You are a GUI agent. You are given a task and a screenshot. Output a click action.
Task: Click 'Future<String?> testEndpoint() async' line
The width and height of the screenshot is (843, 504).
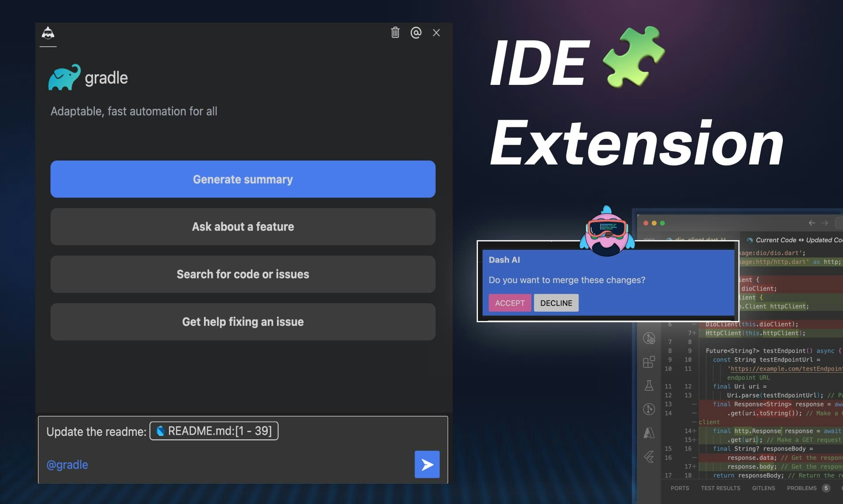pos(774,351)
